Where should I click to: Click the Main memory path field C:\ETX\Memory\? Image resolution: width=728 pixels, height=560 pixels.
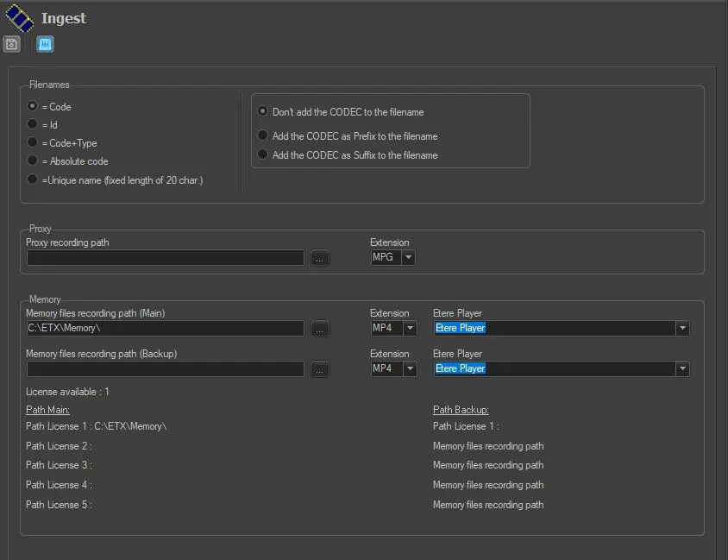165,329
